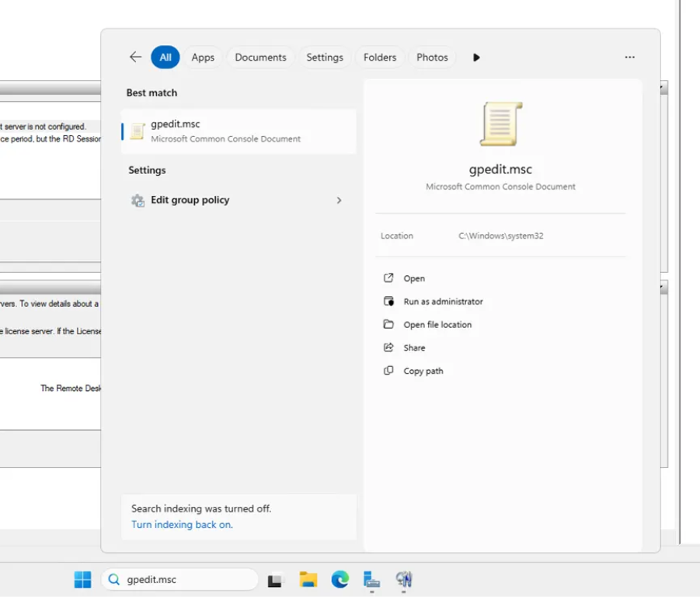The height and width of the screenshot is (597, 700).
Task: Click the large gpedit.msc scroll icon
Action: coord(500,124)
